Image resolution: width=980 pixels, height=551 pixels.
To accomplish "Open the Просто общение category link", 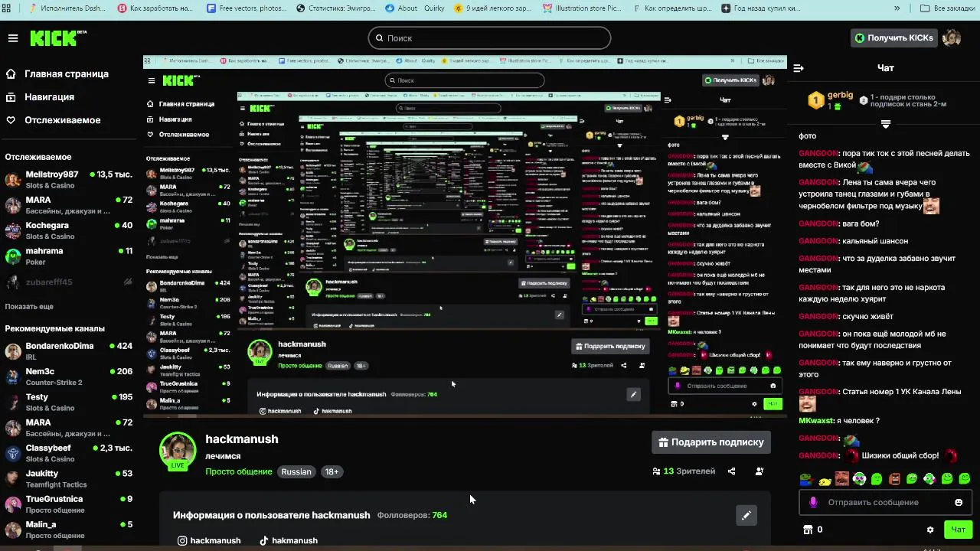I will [x=239, y=471].
